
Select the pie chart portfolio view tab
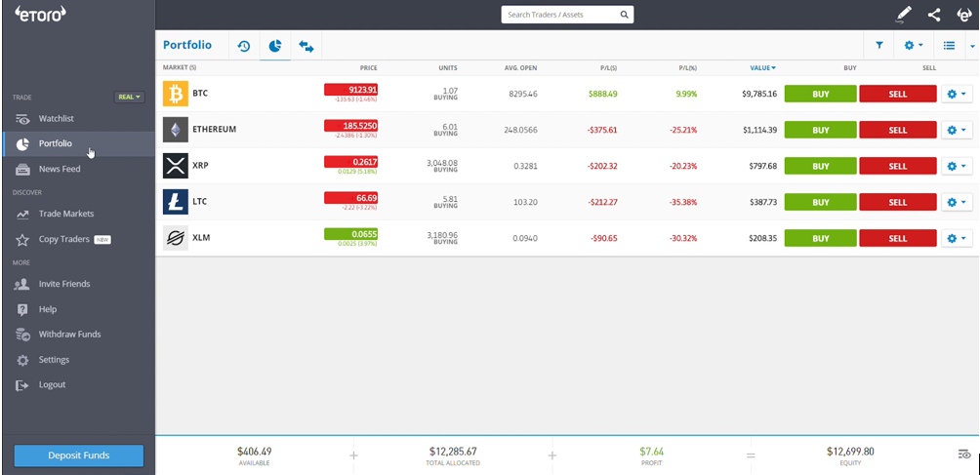tap(275, 46)
